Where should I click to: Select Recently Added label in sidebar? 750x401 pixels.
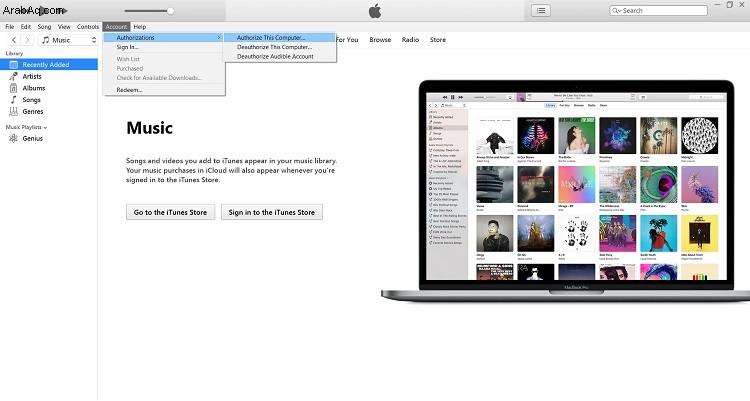[46, 65]
